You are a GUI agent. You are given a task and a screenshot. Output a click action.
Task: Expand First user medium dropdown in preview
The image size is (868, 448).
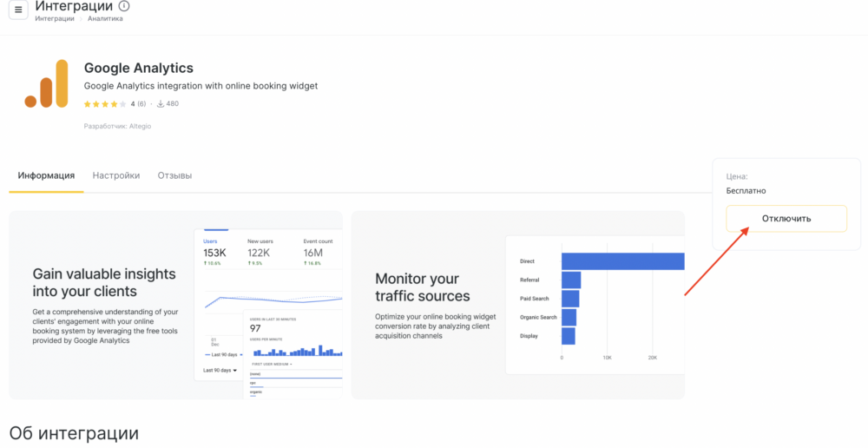coord(272,364)
